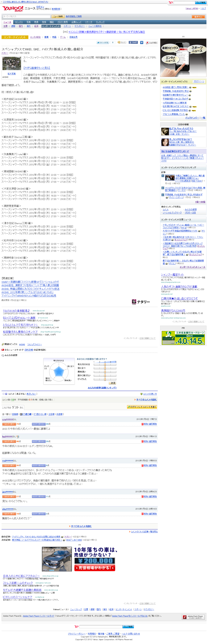Click bottom ウェブ検索 button
The height and width of the screenshot is (644, 208).
click(x=128, y=626)
